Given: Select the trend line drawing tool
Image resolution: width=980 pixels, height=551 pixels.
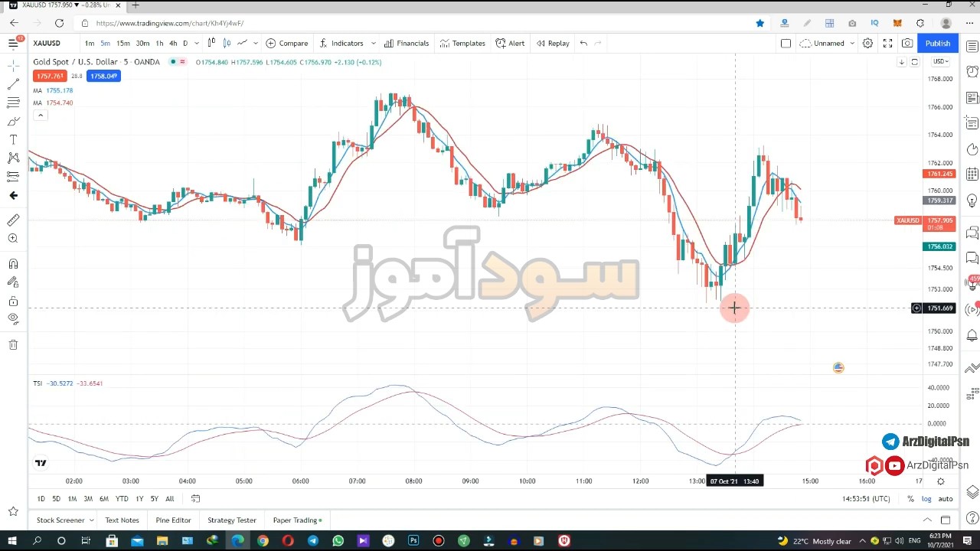Looking at the screenshot, I should (x=13, y=84).
